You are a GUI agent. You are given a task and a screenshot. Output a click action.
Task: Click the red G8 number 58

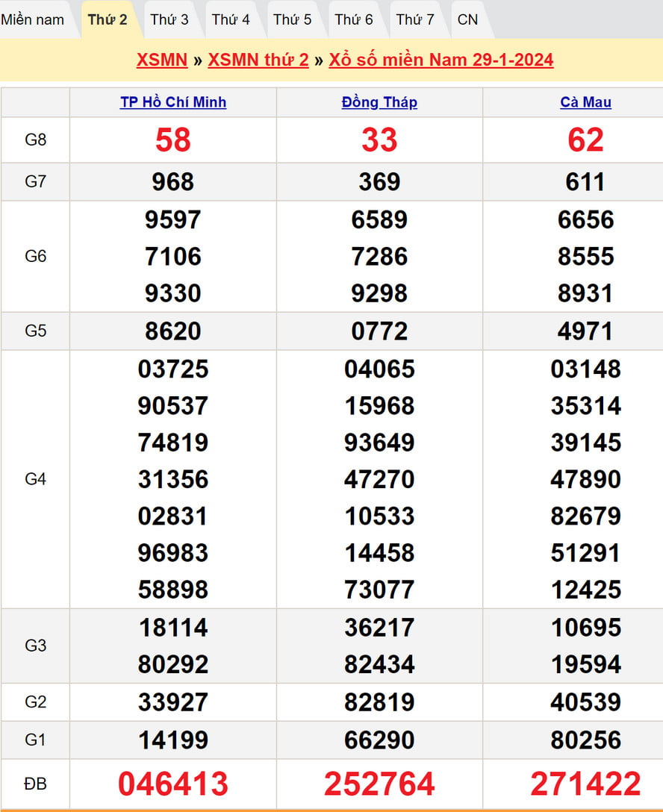click(x=173, y=140)
